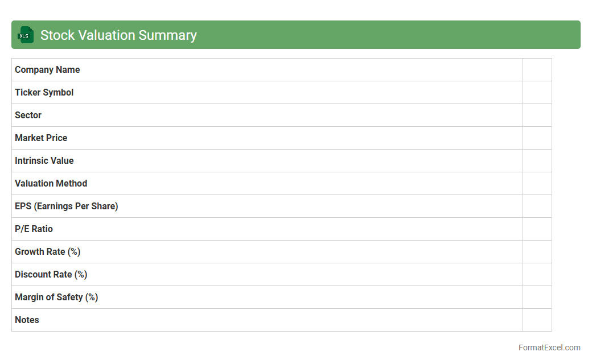This screenshot has height=364, width=592.
Task: Click the empty Discount Rate (%) value cell
Action: pos(537,275)
